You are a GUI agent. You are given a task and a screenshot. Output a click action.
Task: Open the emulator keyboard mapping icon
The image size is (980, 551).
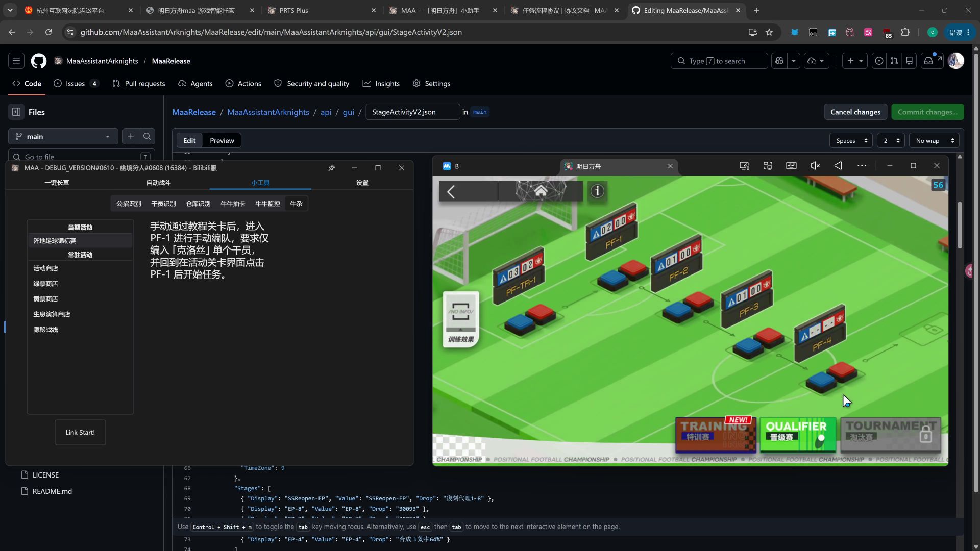click(x=791, y=166)
